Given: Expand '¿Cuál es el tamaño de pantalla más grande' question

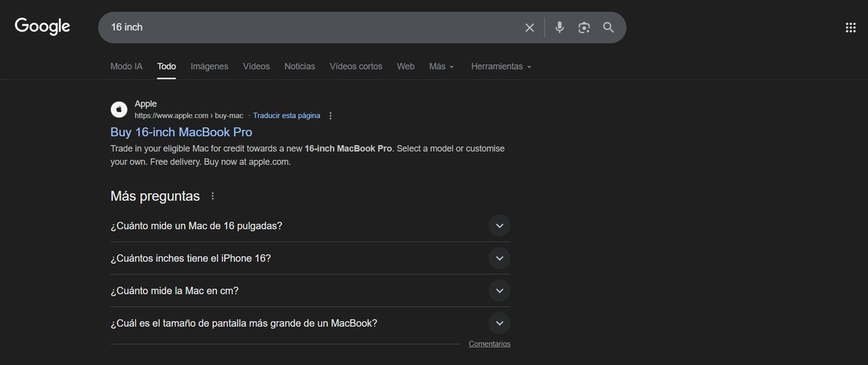Looking at the screenshot, I should click(x=310, y=323).
